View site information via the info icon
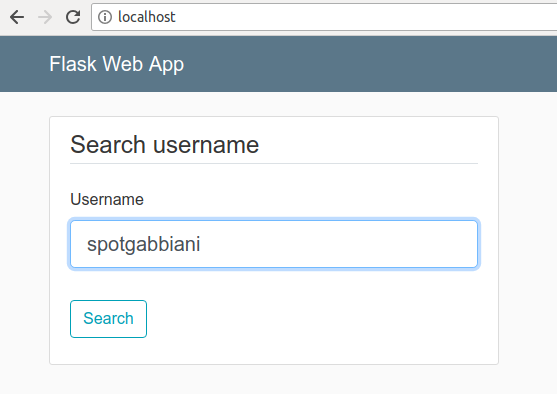Screen dimensions: 557x394 [105, 17]
